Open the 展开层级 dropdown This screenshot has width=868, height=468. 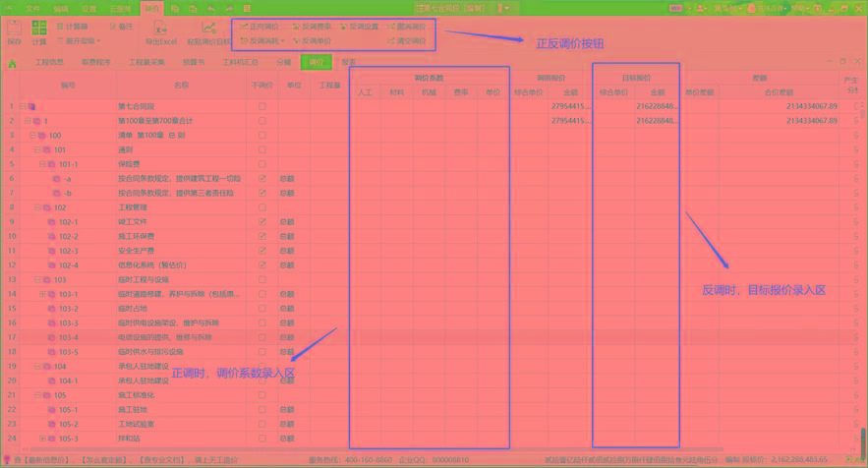(80, 40)
